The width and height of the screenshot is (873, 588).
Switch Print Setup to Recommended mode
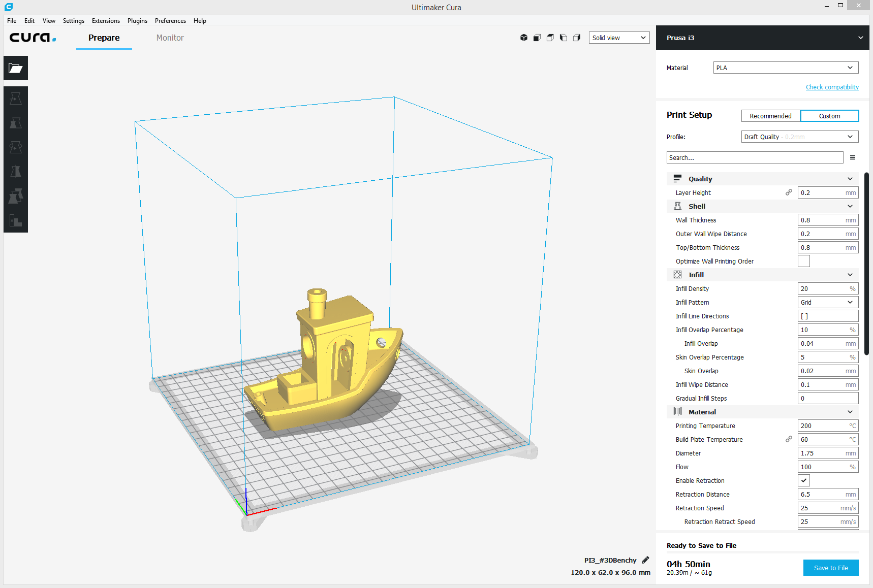pyautogui.click(x=770, y=116)
